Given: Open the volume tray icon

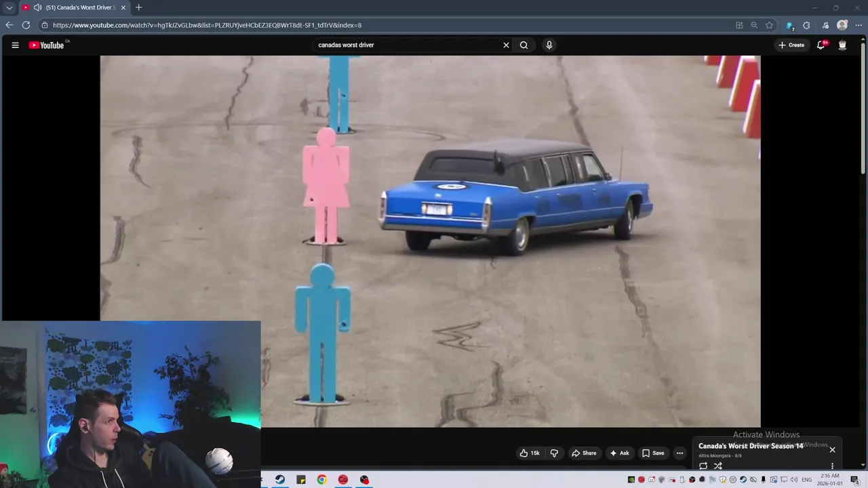Looking at the screenshot, I should 793,480.
